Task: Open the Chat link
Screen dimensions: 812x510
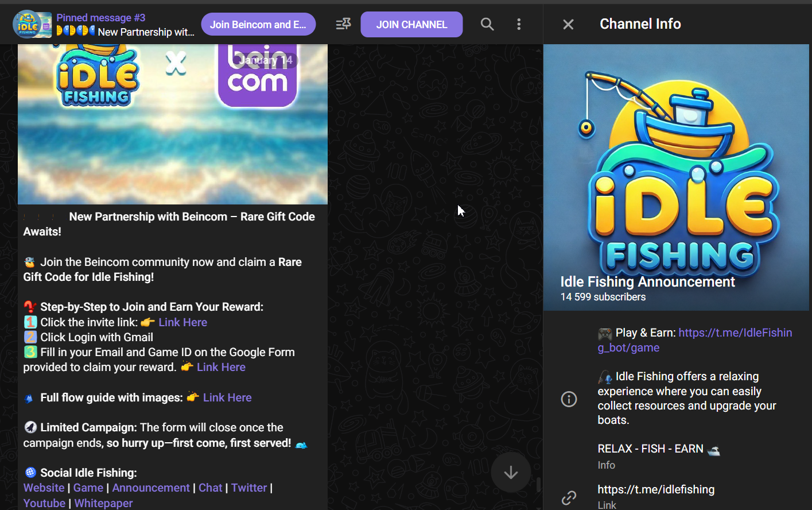Action: [211, 488]
